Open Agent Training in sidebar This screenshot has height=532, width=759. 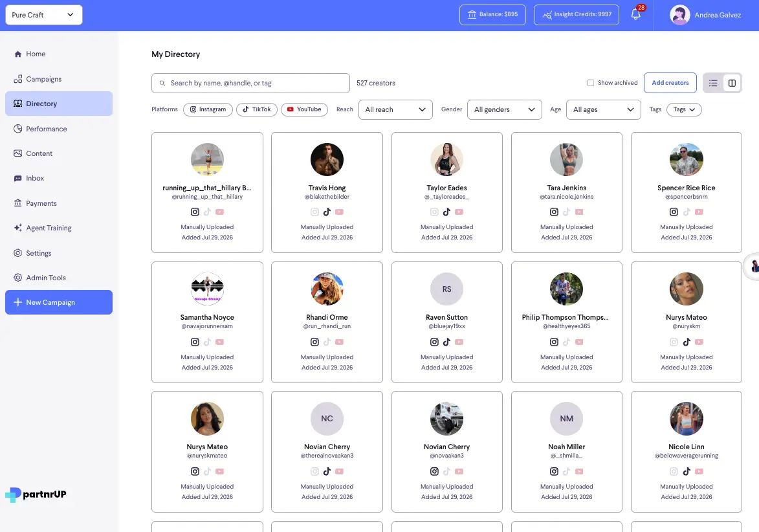[59, 228]
